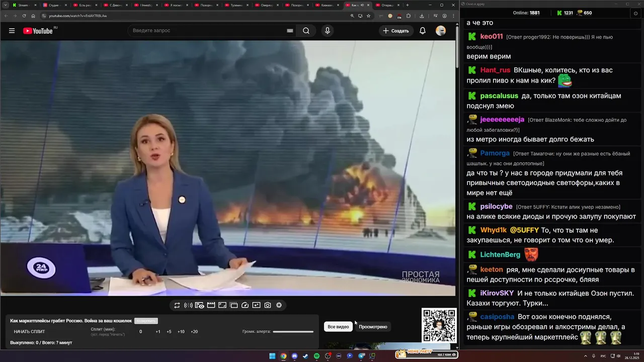The image size is (644, 362).
Task: Open user pascalusus in chat
Action: pos(499,96)
